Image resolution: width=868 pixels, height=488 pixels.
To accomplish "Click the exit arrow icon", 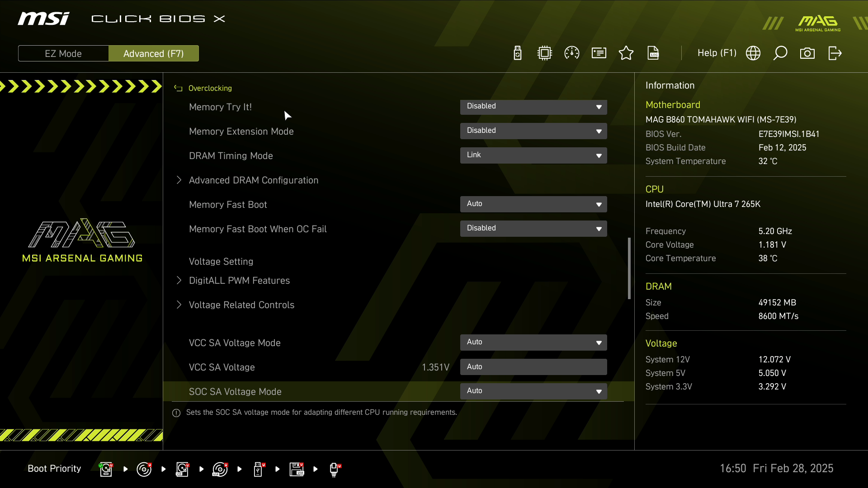I will click(835, 53).
